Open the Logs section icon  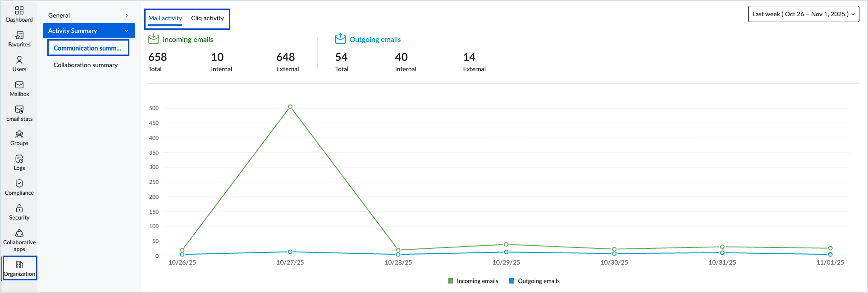(x=19, y=159)
